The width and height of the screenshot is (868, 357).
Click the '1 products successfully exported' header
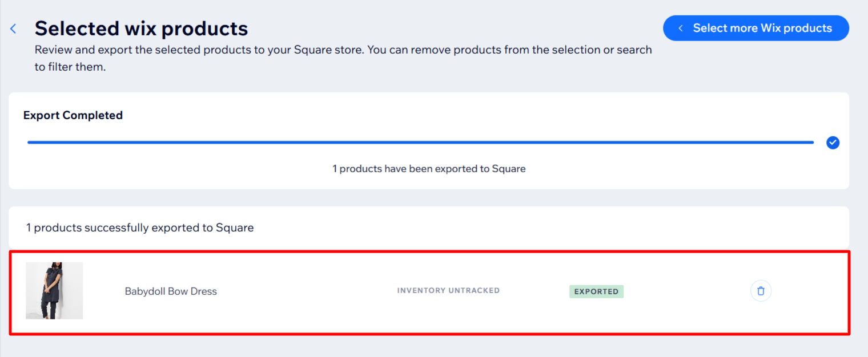click(x=140, y=228)
